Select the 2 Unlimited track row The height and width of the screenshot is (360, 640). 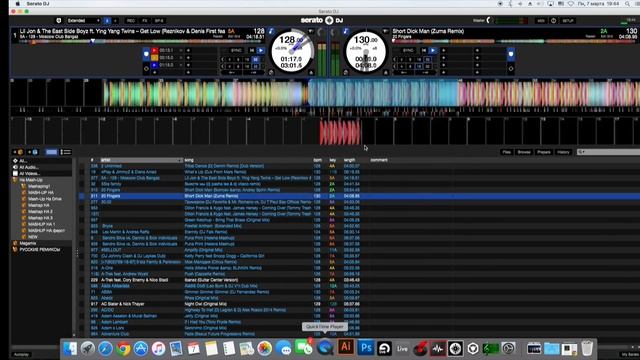tap(359, 166)
